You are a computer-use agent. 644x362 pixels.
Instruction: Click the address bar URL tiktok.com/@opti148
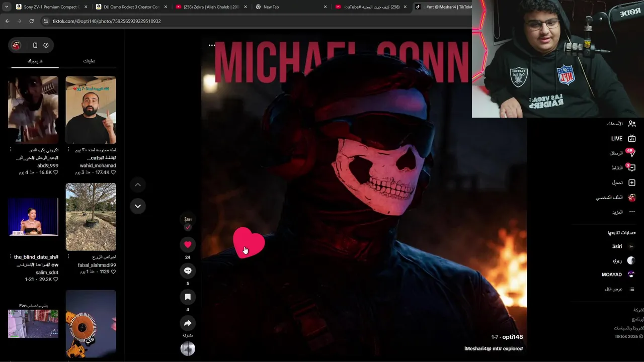(x=107, y=21)
